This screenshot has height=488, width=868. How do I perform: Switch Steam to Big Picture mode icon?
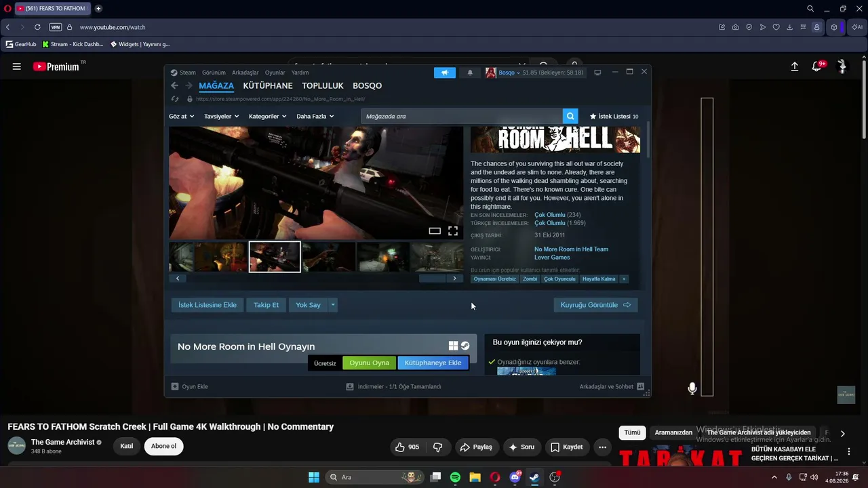pyautogui.click(x=597, y=73)
